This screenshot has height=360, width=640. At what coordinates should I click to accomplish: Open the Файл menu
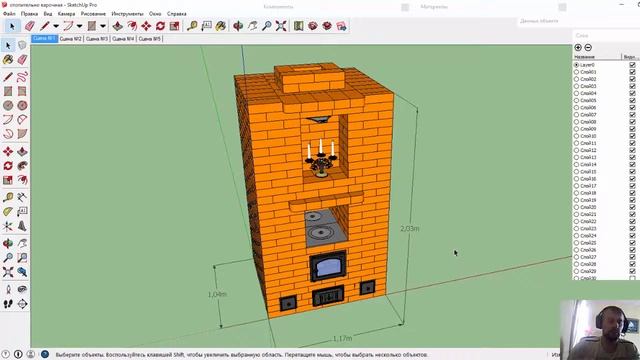click(9, 14)
